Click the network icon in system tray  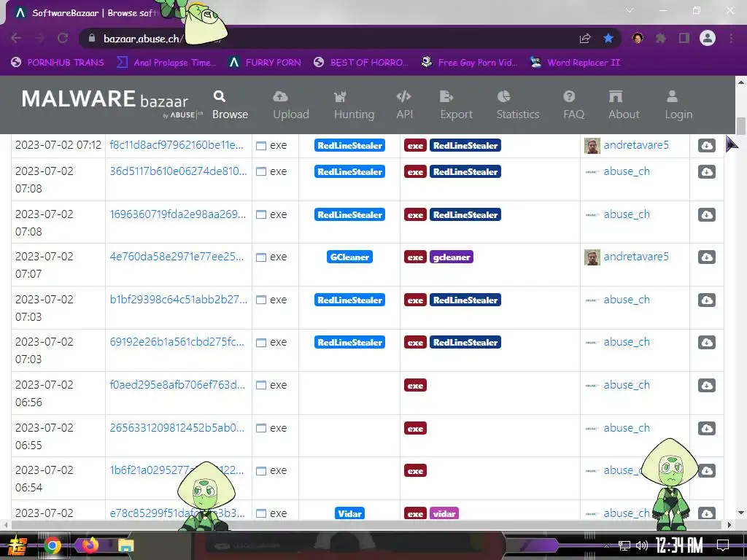624,545
